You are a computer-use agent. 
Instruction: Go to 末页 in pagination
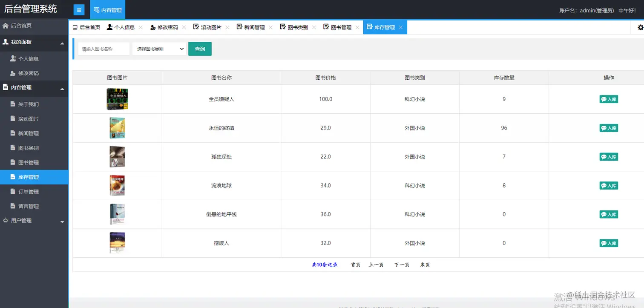click(425, 265)
